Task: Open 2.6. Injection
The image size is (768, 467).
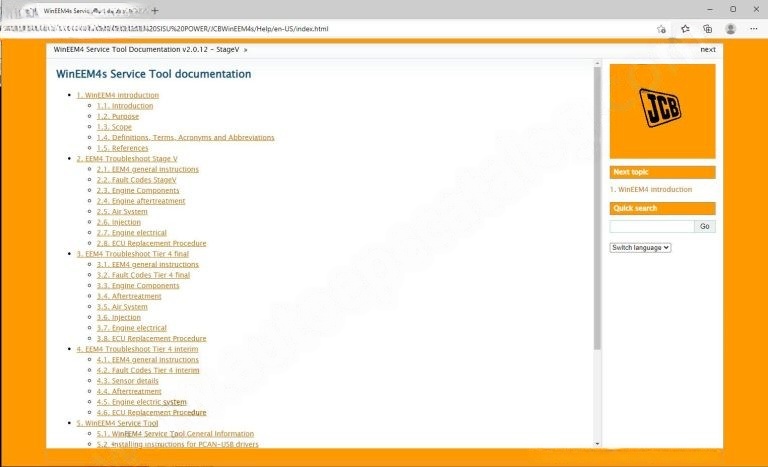Action: pyautogui.click(x=119, y=222)
